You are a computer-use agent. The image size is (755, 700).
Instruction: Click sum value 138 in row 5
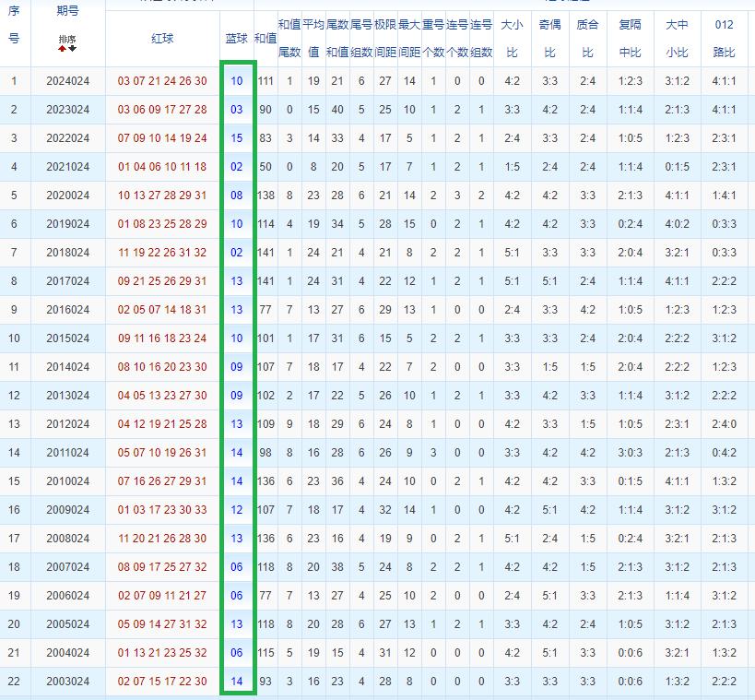click(265, 196)
